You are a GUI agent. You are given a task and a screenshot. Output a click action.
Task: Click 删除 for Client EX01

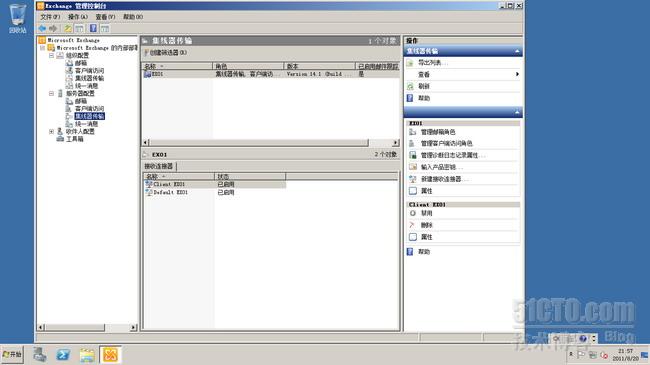click(426, 225)
